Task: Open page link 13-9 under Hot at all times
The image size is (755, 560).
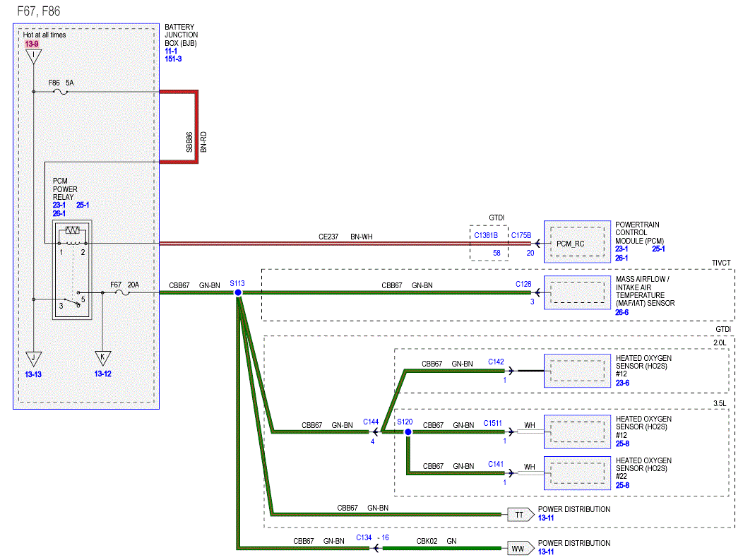Action: pyautogui.click(x=32, y=44)
